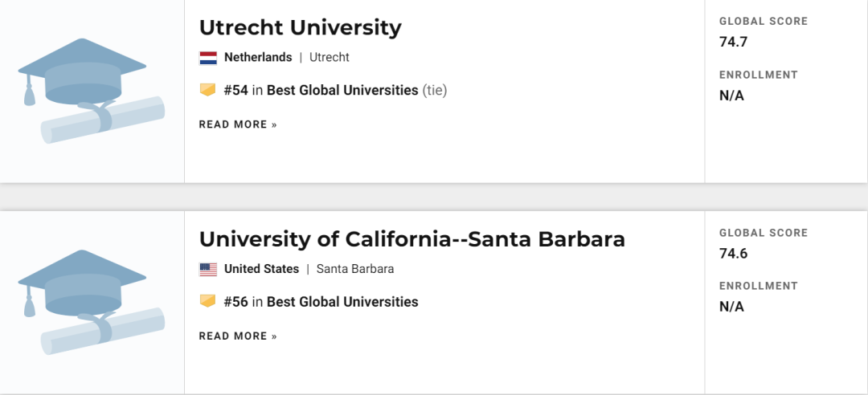Click READ MORE under Utrecht University
Viewport: 868px width, 395px height.
tap(238, 124)
